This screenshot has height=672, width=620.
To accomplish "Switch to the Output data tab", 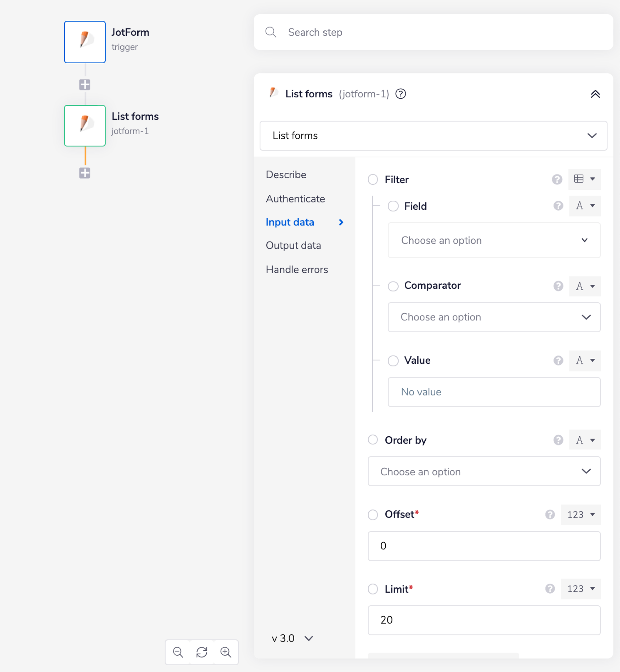I will [x=293, y=245].
